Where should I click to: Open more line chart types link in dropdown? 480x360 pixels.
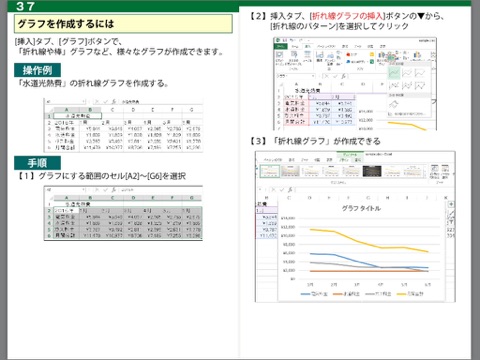[x=407, y=114]
